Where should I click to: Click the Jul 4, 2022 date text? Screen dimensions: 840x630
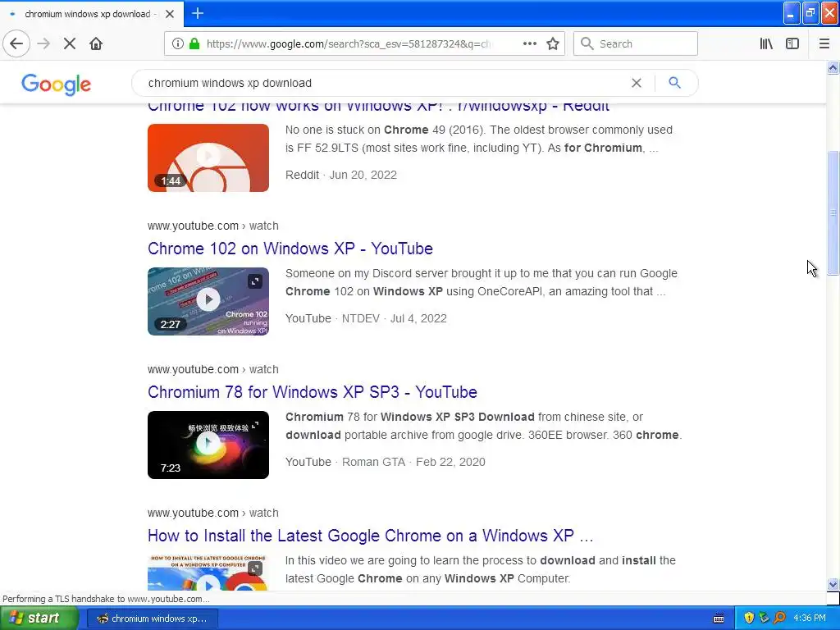pyautogui.click(x=418, y=318)
